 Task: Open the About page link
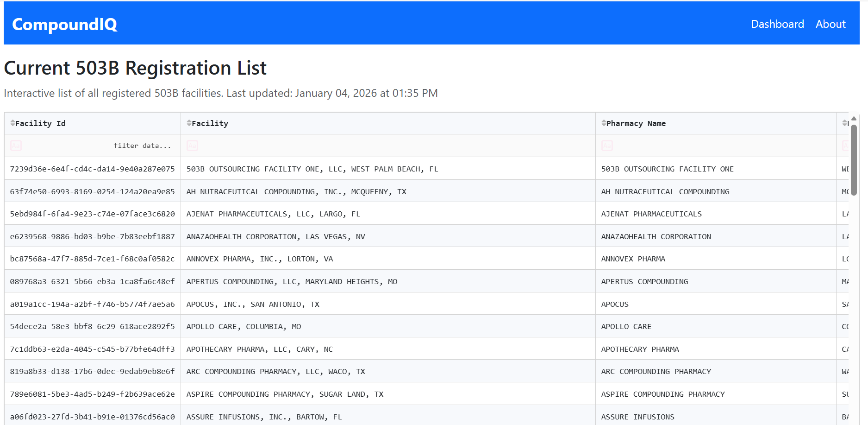point(831,24)
